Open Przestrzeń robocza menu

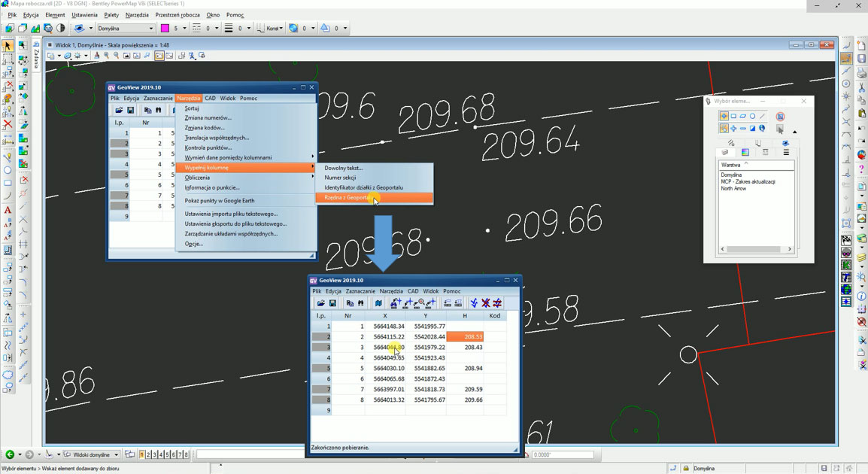coord(178,15)
